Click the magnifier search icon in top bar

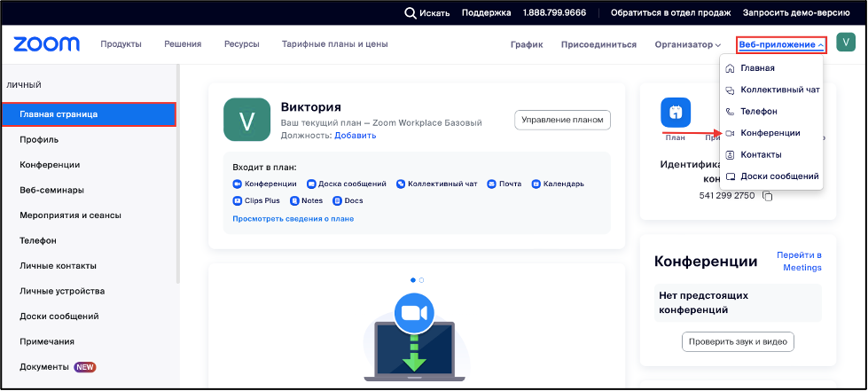point(411,13)
